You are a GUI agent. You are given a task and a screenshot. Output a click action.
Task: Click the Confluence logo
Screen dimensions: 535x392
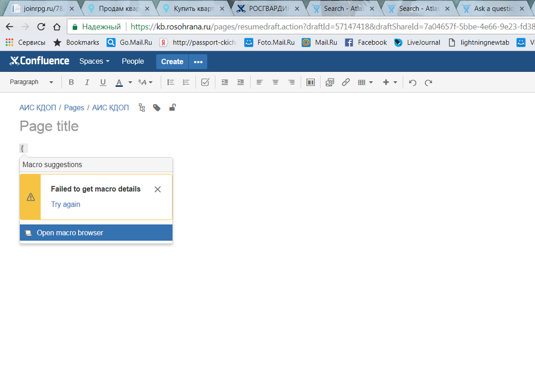click(40, 61)
